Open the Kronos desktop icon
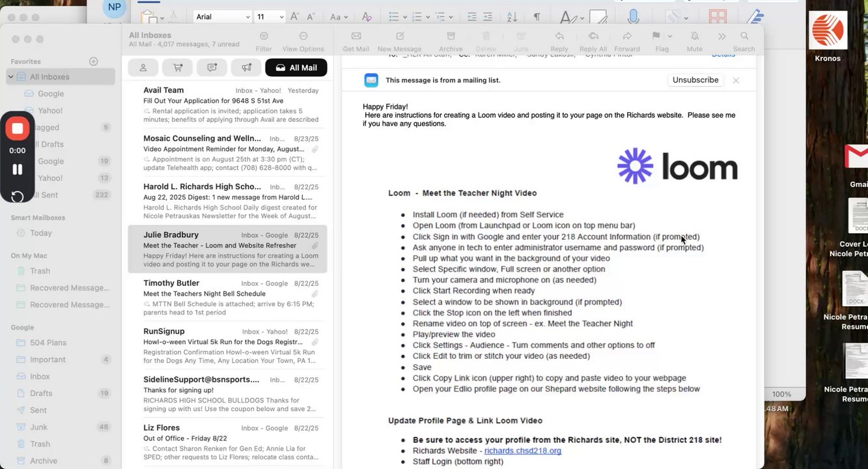Viewport: 868px width, 469px height. click(828, 36)
